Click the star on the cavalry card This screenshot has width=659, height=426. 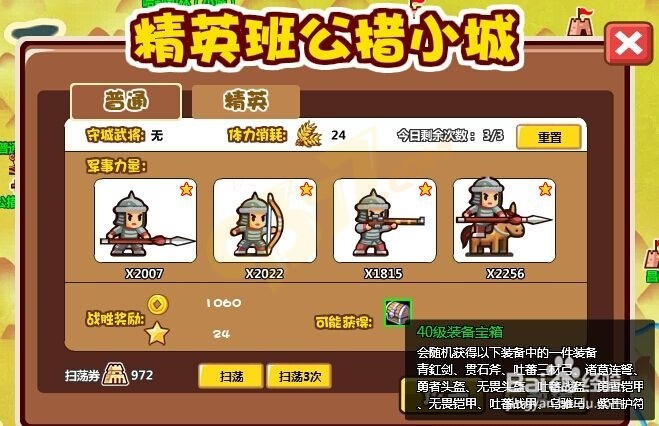point(546,189)
